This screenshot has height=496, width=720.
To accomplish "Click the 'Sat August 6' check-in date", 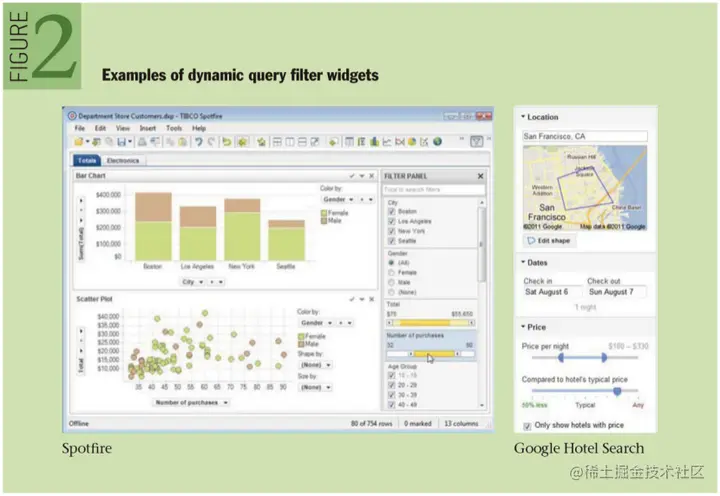I will (x=552, y=292).
